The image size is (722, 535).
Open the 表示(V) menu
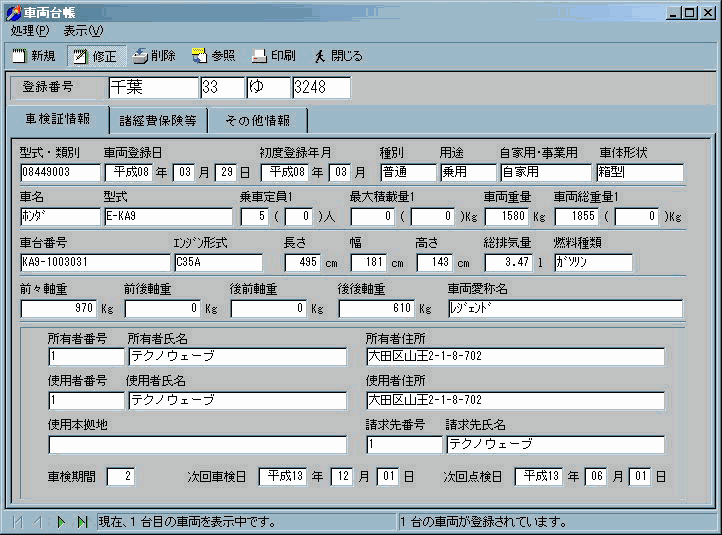click(83, 31)
